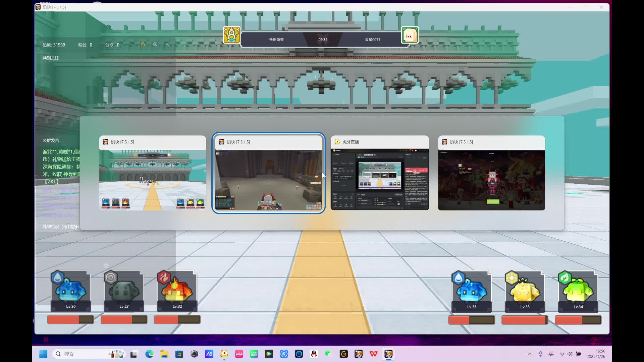This screenshot has width=644, height=362.
Task: Switch to the dark character 奶块 window thumbnail
Action: pos(491,173)
